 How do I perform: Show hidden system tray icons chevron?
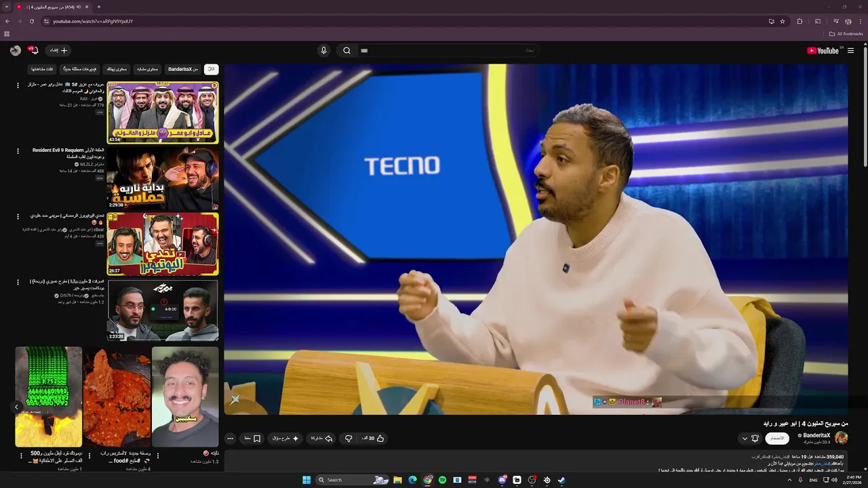pyautogui.click(x=789, y=480)
